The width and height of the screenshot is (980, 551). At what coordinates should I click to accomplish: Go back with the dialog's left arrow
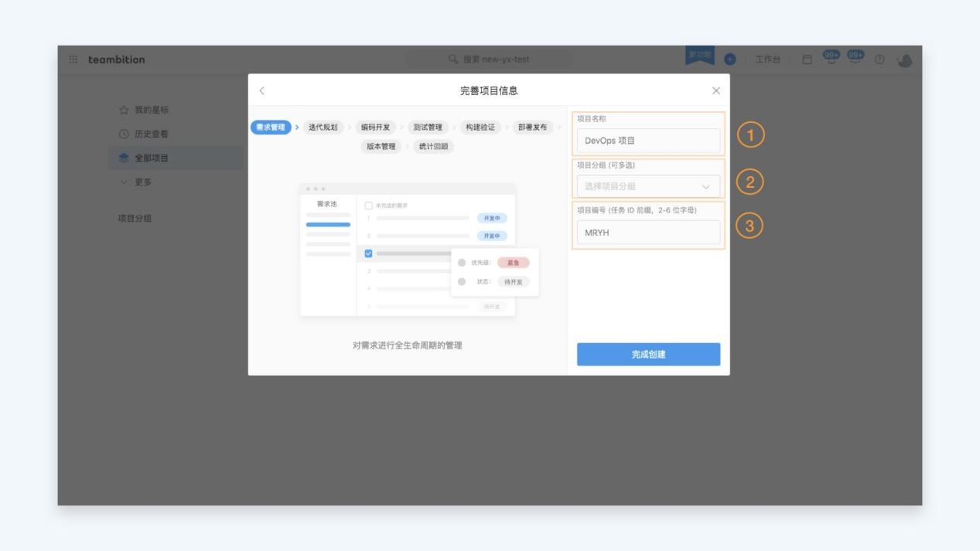point(261,90)
